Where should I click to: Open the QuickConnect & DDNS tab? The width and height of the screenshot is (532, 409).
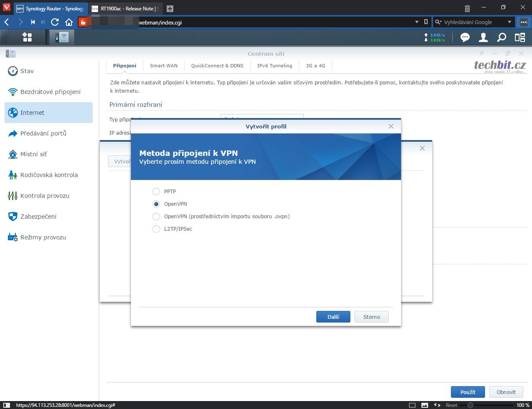tap(217, 66)
